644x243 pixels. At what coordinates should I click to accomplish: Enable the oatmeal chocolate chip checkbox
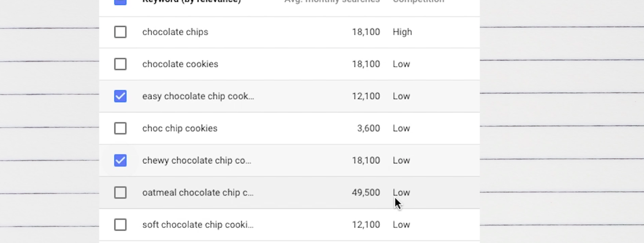pos(120,193)
